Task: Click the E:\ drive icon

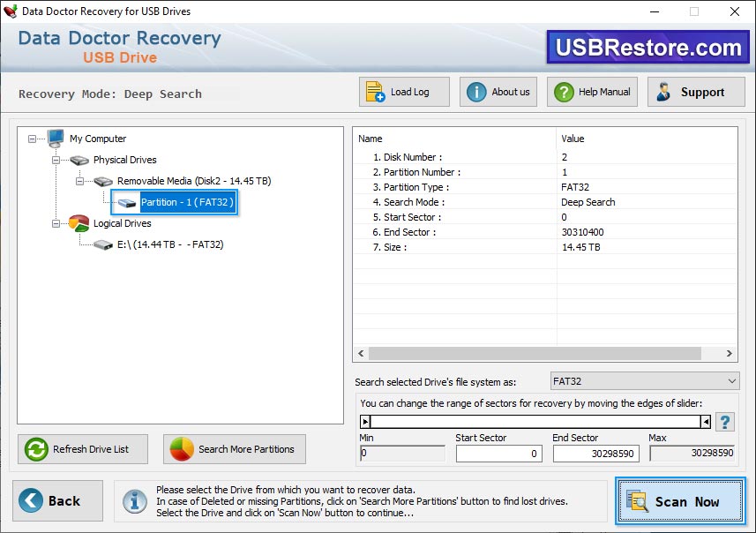Action: pos(103,245)
